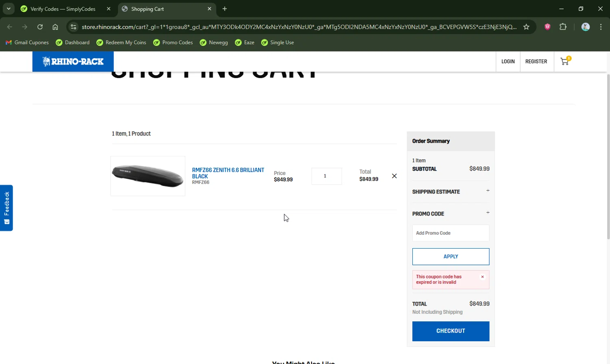Click the Rhino-Rack logo
610x364 pixels.
[x=73, y=61]
